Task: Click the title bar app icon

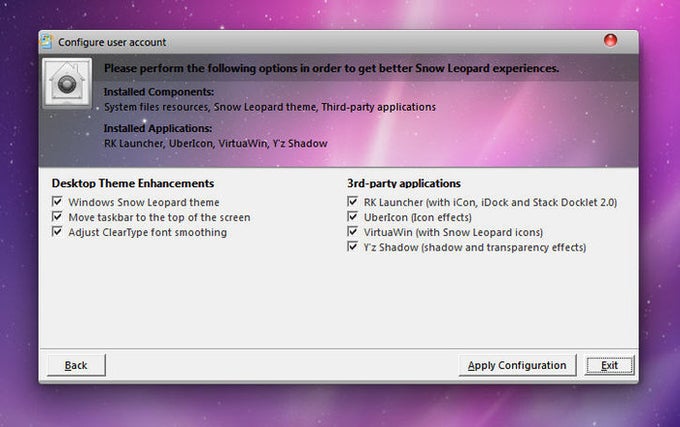Action: (46, 42)
